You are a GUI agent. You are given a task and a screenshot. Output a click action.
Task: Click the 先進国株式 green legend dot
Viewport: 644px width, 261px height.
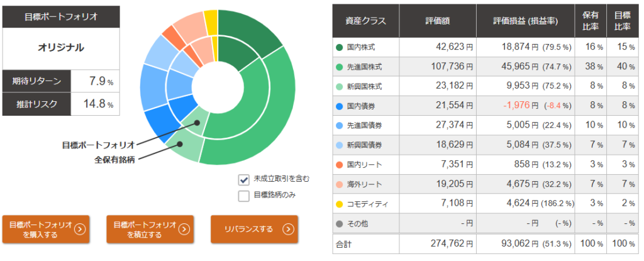(x=340, y=67)
